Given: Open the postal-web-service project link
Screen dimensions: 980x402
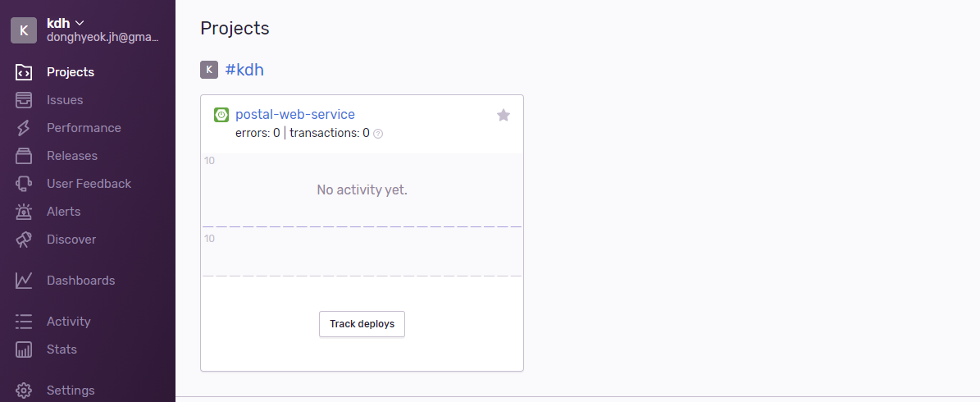Looking at the screenshot, I should click(x=295, y=114).
